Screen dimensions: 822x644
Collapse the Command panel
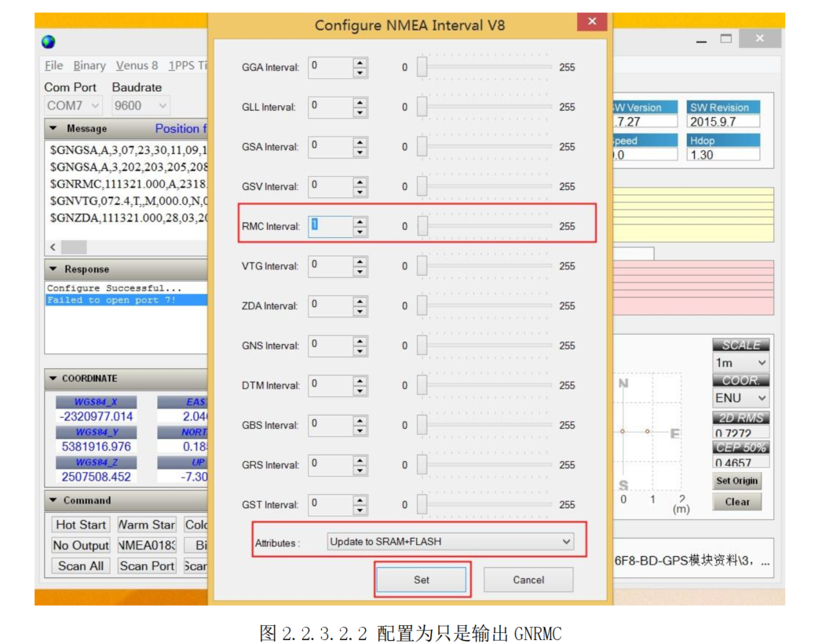pyautogui.click(x=53, y=500)
